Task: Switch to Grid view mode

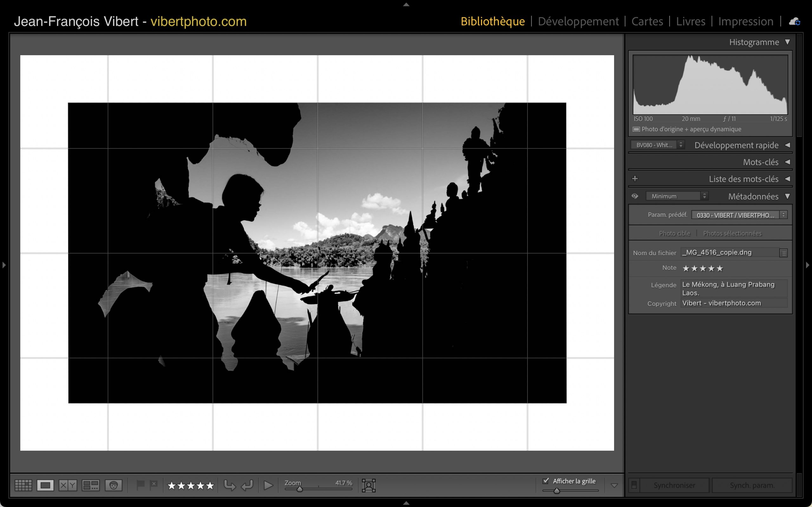Action: (x=23, y=485)
